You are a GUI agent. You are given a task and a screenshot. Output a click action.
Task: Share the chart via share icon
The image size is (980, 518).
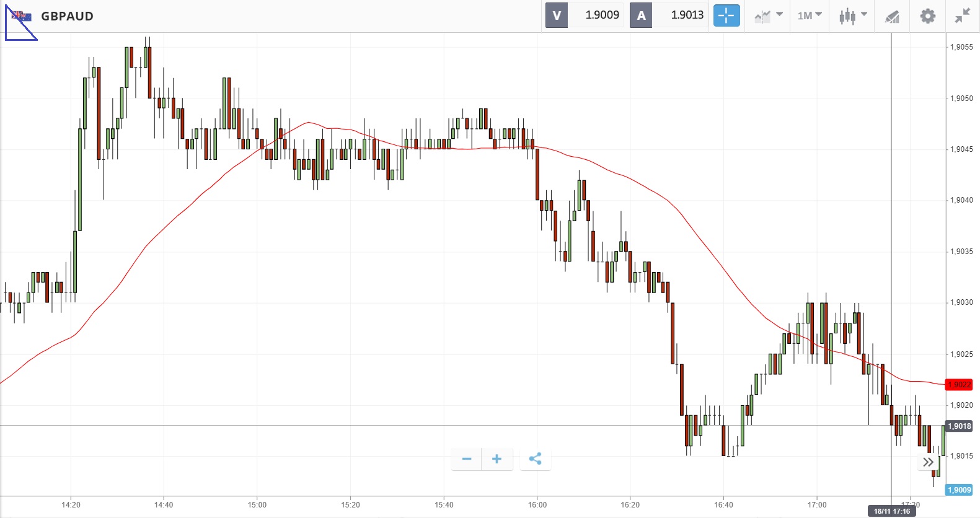(x=535, y=459)
